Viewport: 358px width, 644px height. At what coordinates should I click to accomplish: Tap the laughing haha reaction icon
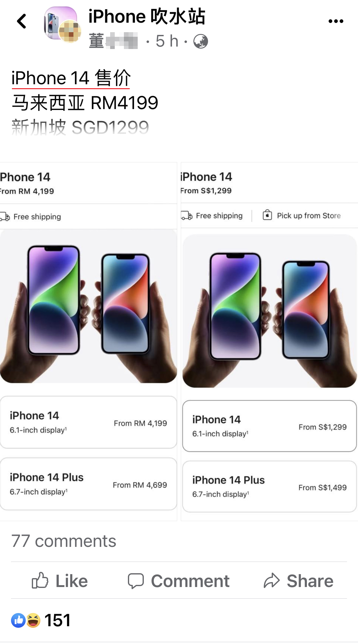point(33,620)
